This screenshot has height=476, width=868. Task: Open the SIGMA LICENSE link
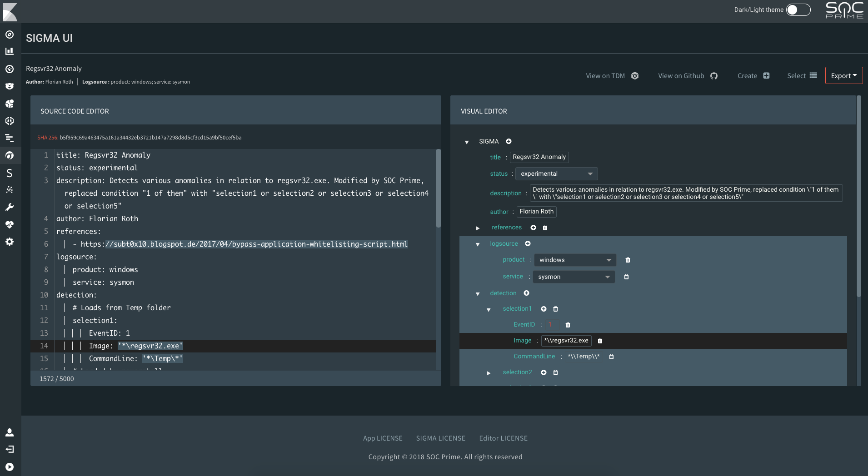pos(441,438)
